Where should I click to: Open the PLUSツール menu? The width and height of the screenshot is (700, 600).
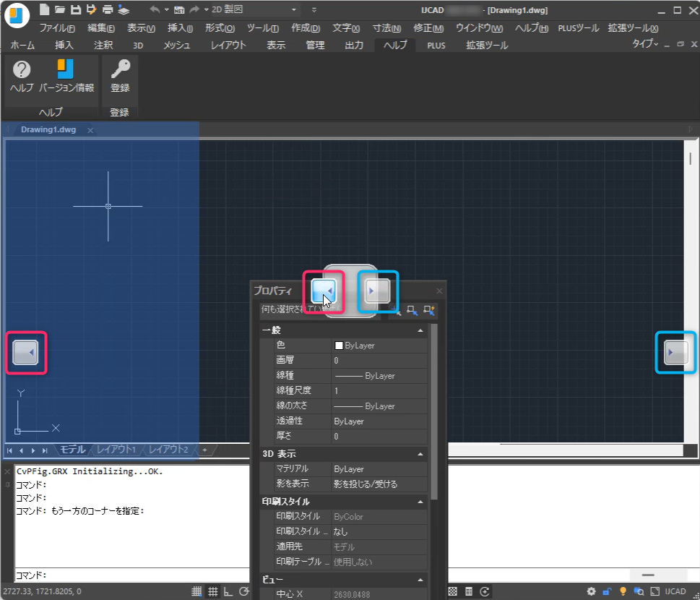[x=578, y=28]
